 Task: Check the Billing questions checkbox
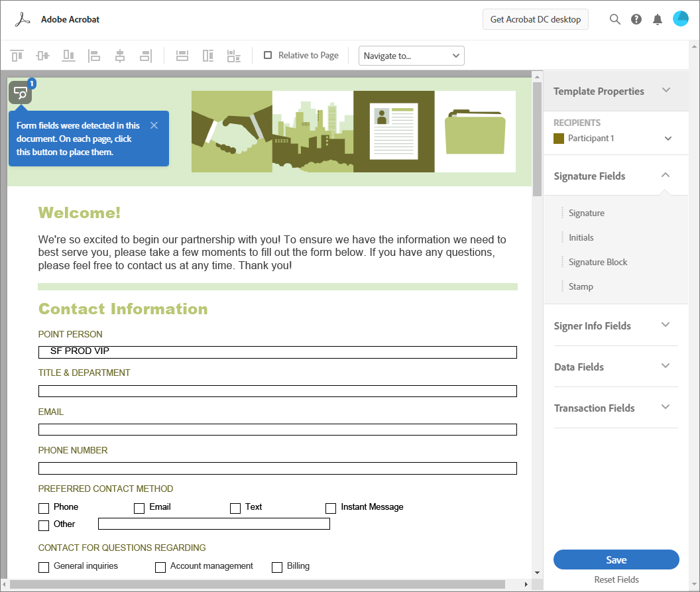276,567
